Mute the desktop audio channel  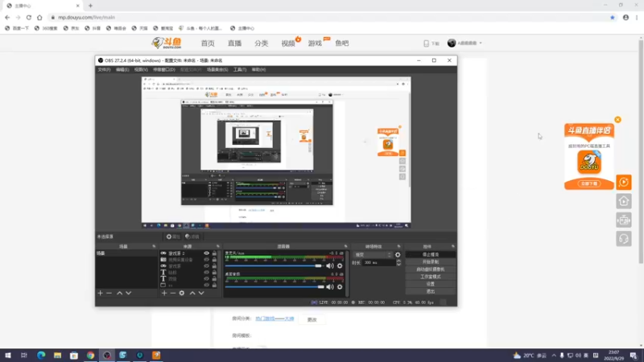click(x=330, y=287)
